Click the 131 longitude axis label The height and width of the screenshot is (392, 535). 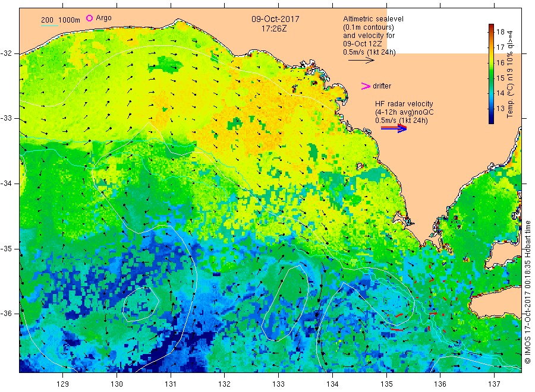(171, 384)
